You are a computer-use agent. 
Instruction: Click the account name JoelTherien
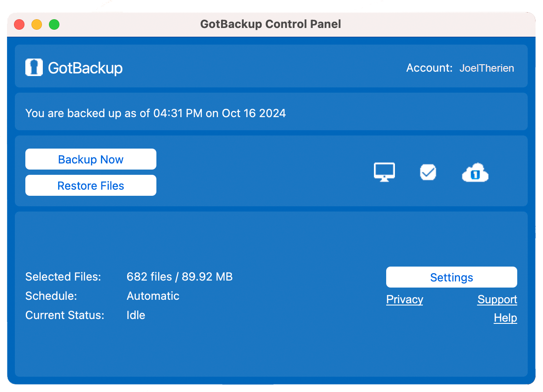tap(487, 68)
